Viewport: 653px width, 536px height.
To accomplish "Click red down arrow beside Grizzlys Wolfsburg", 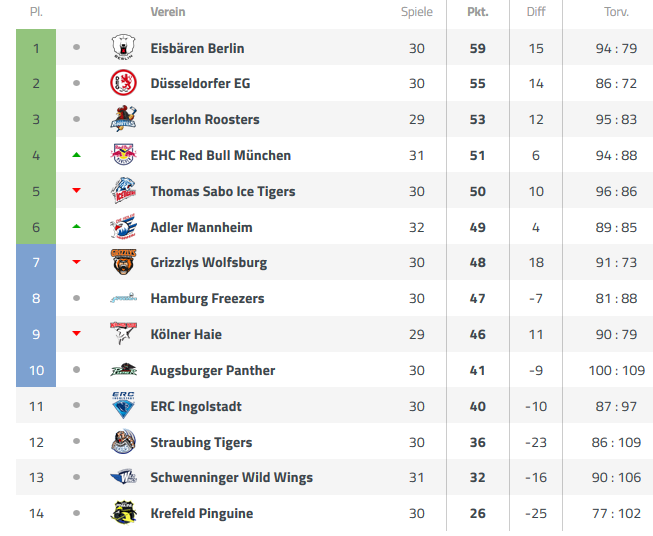I will pos(76,262).
